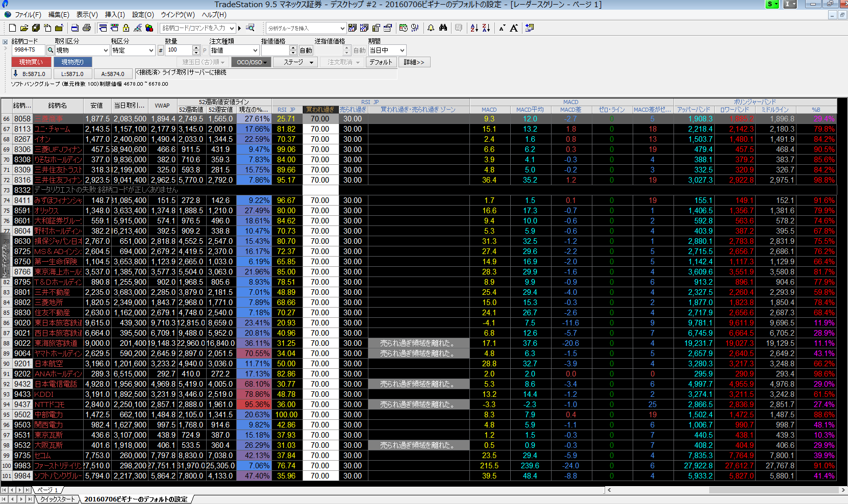The image size is (848, 504).
Task: Click the multicolored cubes toolbar icon
Action: [149, 28]
